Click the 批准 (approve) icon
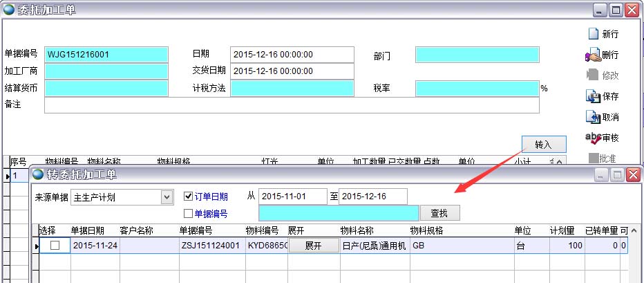This screenshot has height=283, width=644. [x=592, y=158]
